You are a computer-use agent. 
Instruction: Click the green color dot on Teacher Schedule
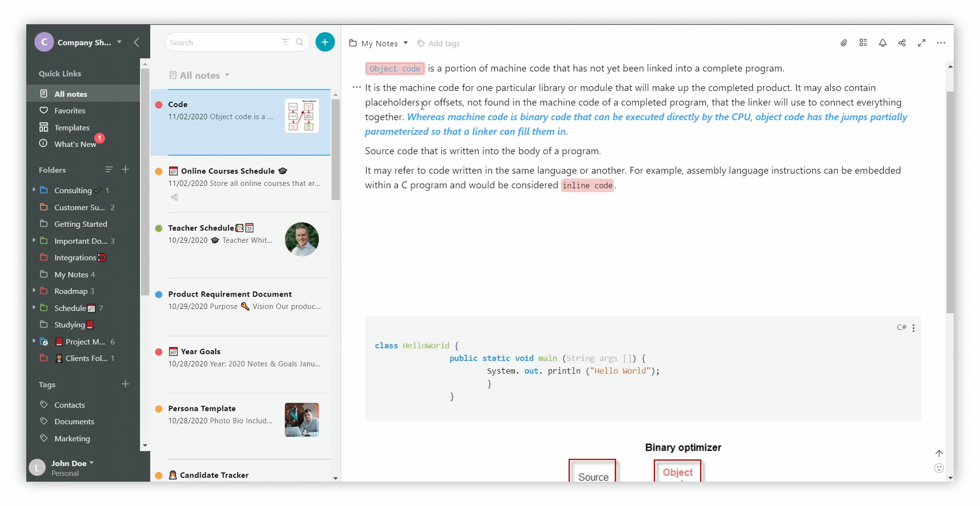click(158, 228)
